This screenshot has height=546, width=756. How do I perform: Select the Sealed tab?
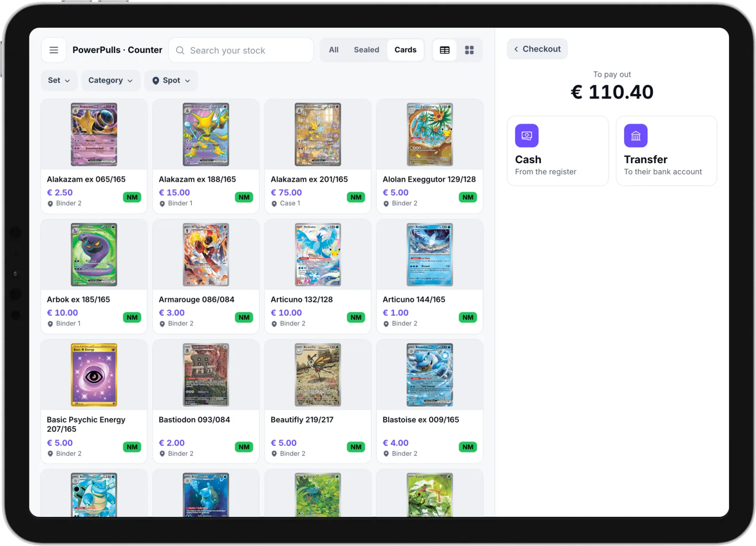coord(366,50)
